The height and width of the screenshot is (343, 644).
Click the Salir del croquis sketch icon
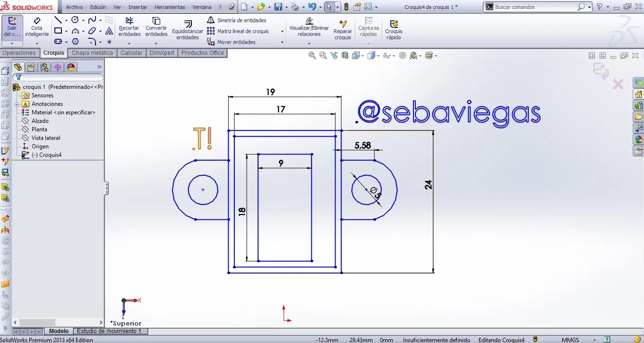point(12,21)
